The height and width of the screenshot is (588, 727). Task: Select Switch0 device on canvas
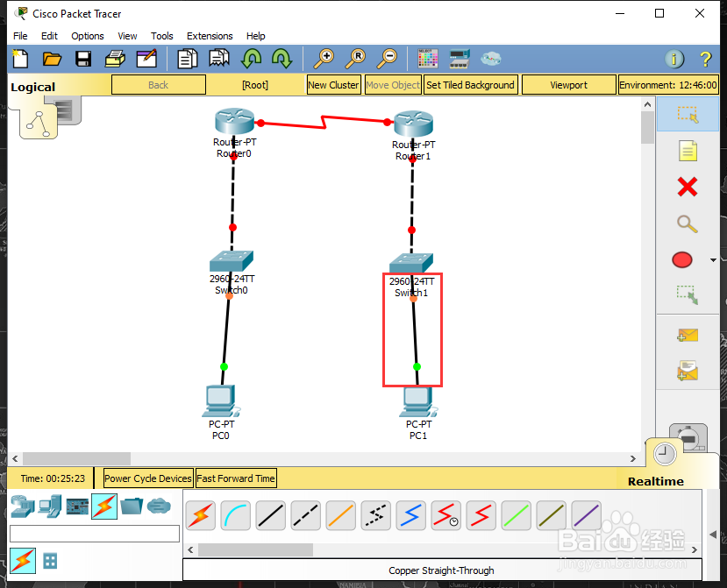(232, 260)
